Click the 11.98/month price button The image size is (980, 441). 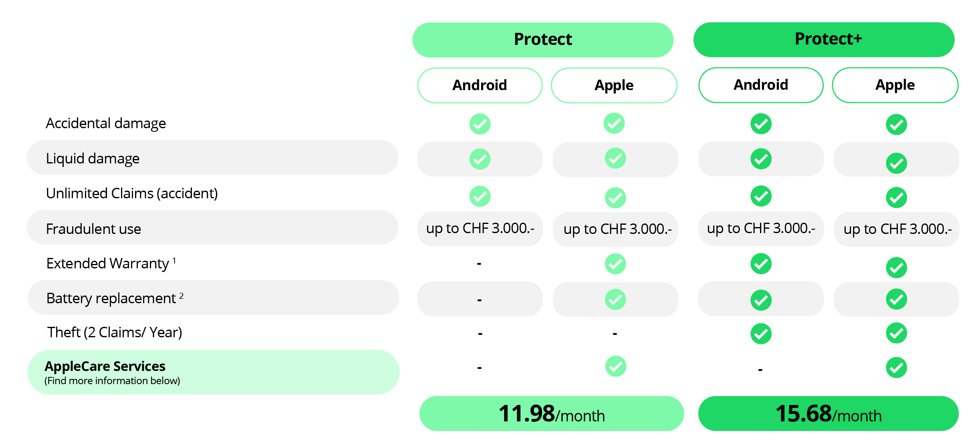tap(551, 413)
